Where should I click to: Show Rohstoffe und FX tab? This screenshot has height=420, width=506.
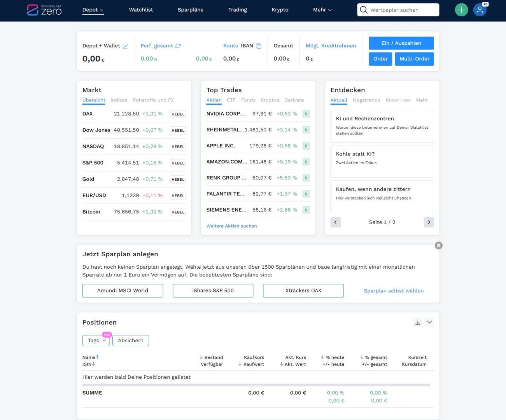(x=153, y=100)
